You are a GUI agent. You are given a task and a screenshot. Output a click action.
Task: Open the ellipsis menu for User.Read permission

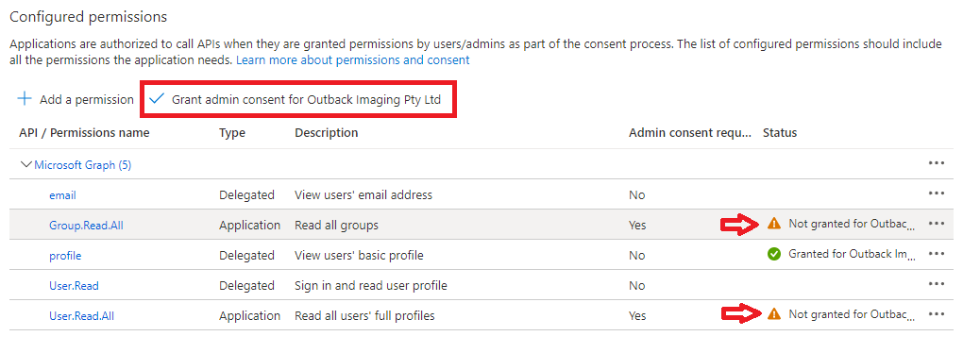pos(936,284)
